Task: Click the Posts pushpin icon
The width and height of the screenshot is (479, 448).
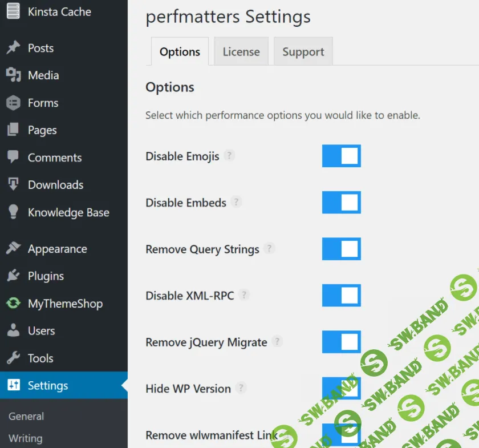Action: [x=13, y=48]
